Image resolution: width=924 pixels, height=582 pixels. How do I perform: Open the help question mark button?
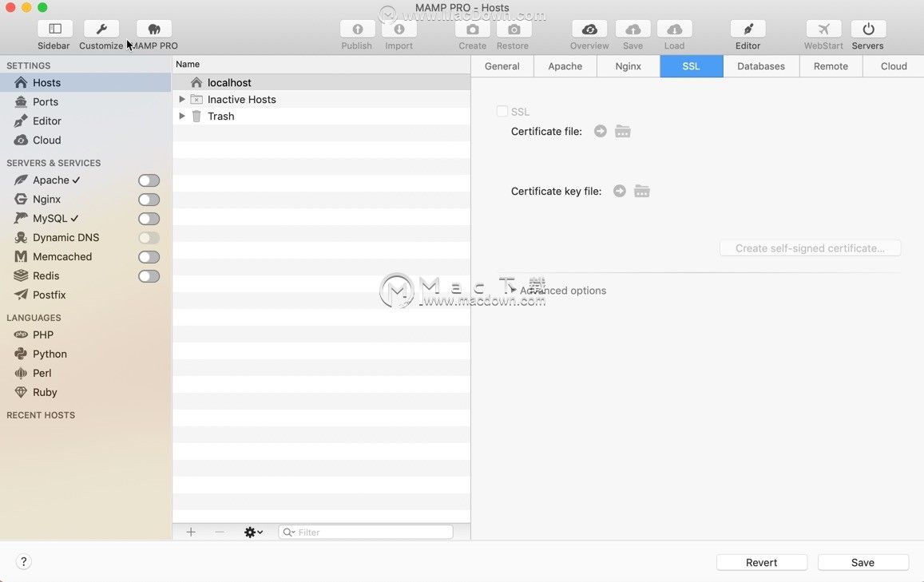tap(24, 561)
